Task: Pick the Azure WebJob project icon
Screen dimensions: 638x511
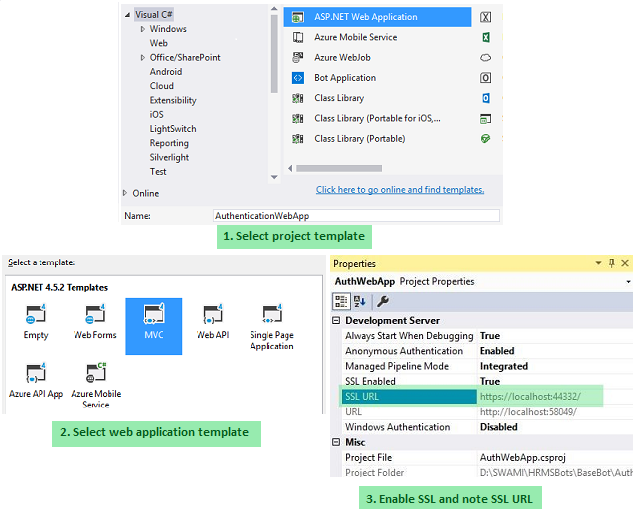Action: (298, 58)
